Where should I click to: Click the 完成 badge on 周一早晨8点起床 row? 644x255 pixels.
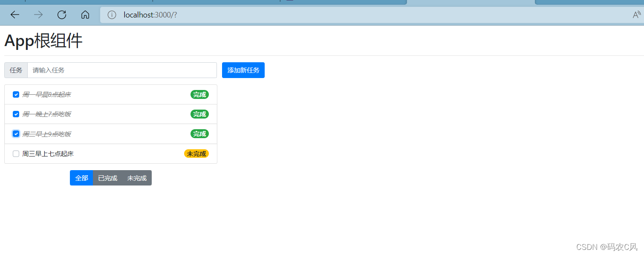199,95
